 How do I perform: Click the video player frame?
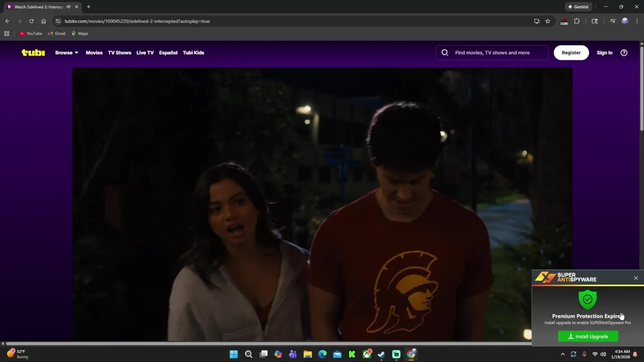(322, 205)
